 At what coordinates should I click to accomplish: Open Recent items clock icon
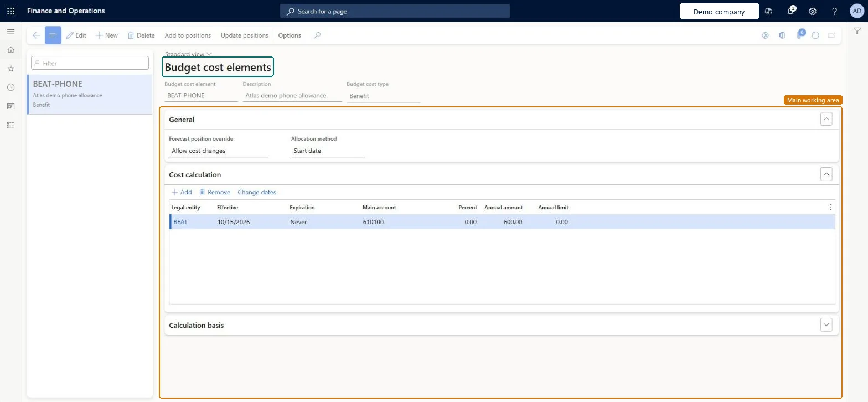coord(11,87)
